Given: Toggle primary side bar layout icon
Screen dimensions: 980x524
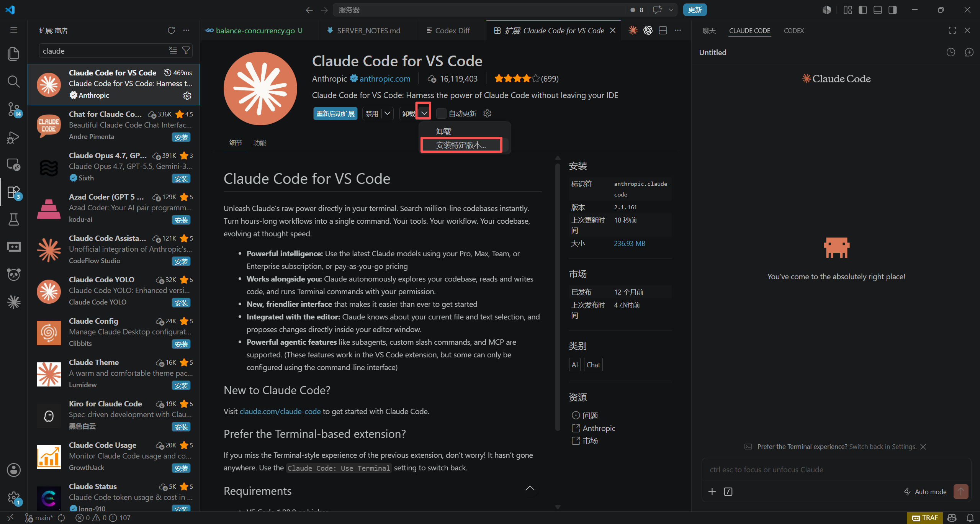Looking at the screenshot, I should tap(863, 10).
